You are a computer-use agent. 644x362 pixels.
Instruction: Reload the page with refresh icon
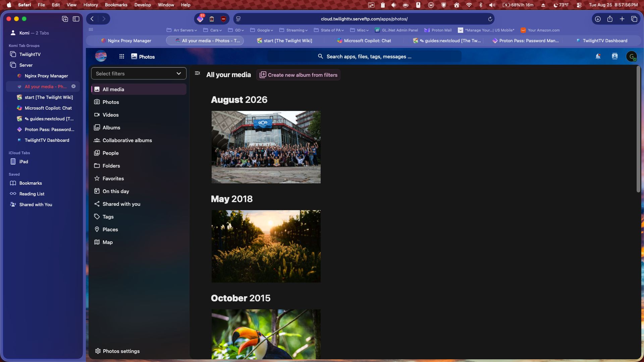pos(490,19)
